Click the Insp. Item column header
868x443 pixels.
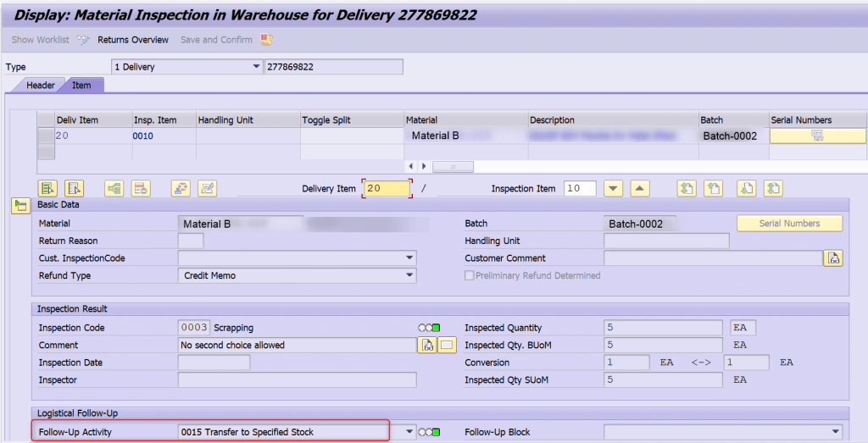point(164,120)
